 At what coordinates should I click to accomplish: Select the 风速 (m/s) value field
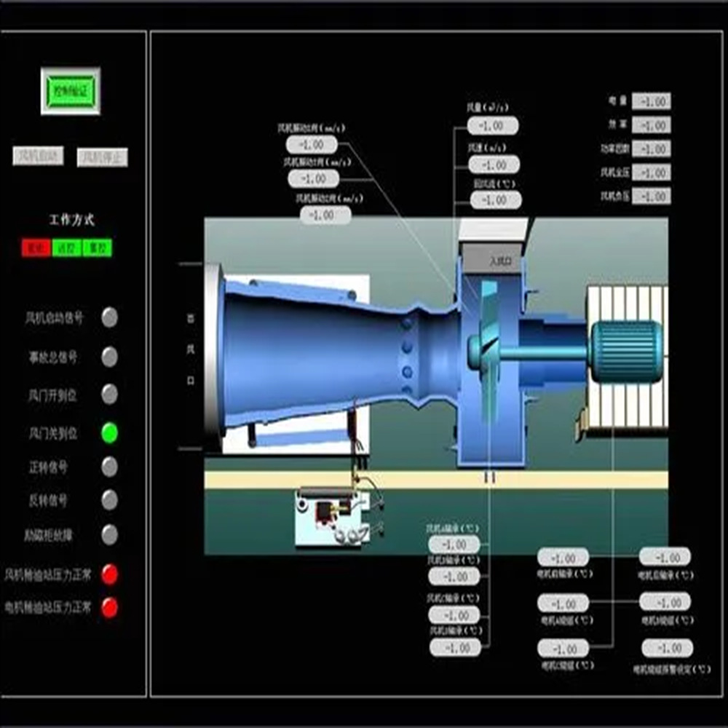[494, 165]
